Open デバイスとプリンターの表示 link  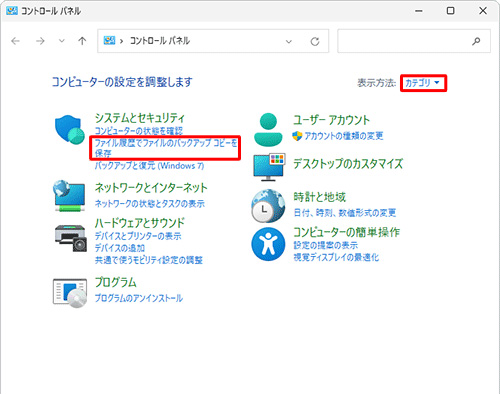tap(138, 236)
